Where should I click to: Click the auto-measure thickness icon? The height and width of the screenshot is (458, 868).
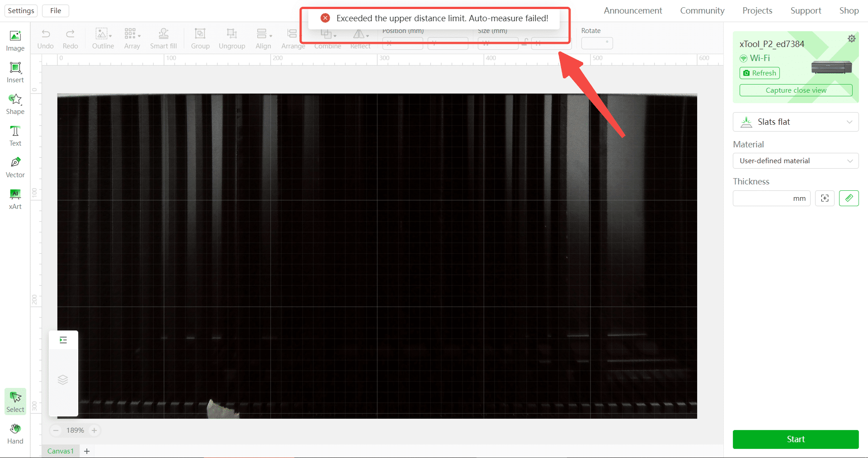click(825, 198)
